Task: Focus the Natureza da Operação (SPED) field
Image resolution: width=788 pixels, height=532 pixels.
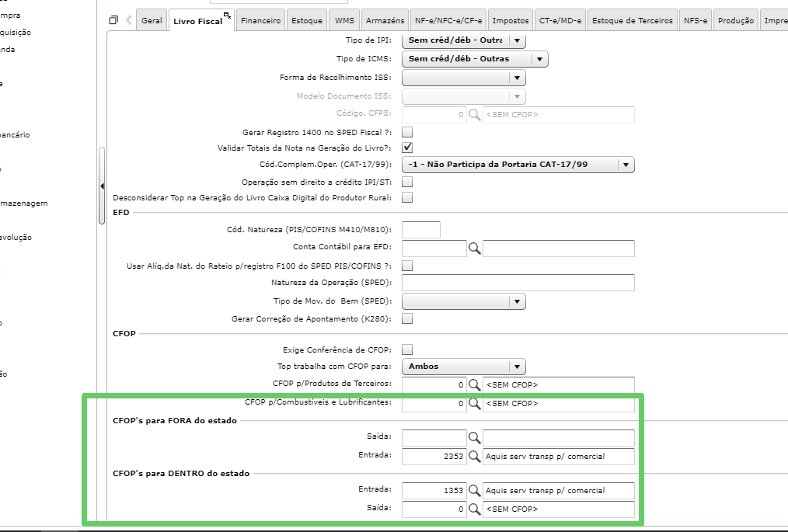Action: (518, 283)
